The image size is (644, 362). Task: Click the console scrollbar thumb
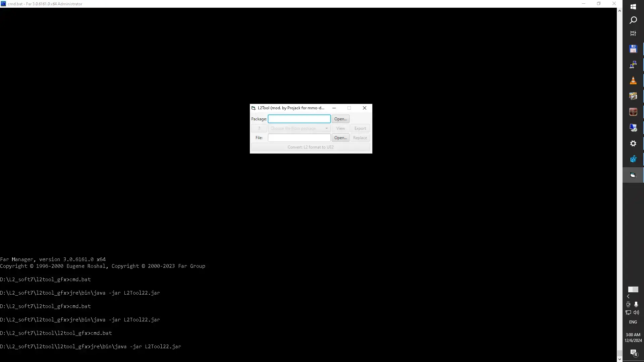[620, 353]
